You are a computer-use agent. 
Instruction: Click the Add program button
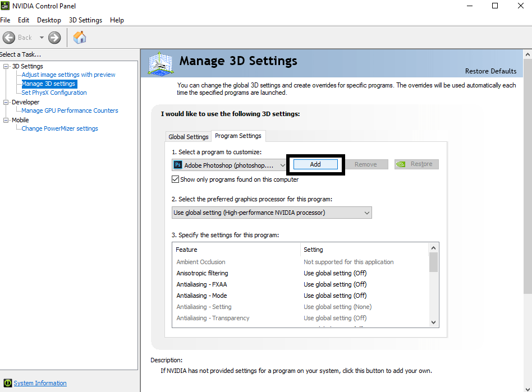click(315, 164)
